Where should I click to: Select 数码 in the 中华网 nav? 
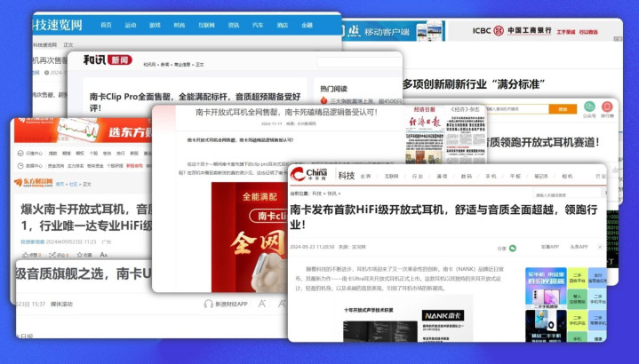(467, 177)
